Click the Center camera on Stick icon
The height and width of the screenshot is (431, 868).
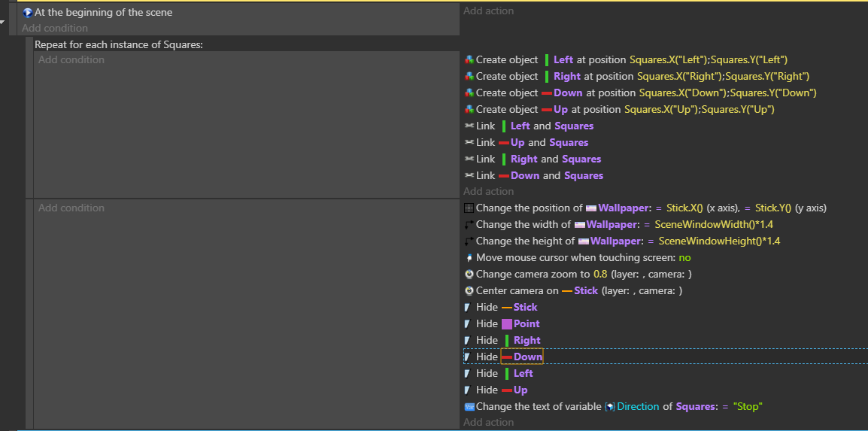click(469, 291)
